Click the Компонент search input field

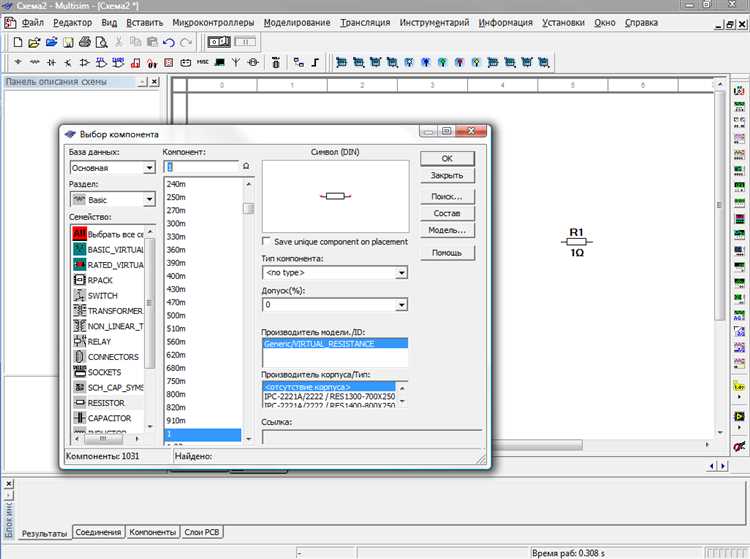coord(201,166)
